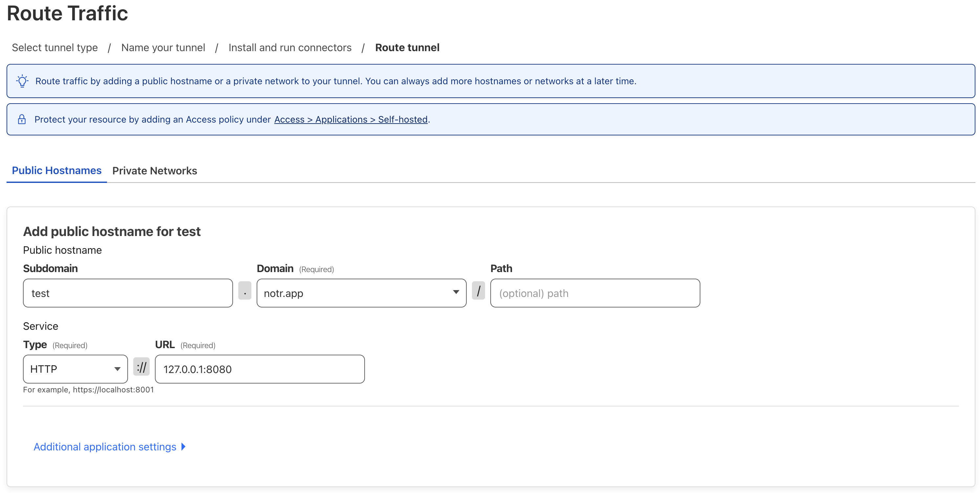Screen dimensions: 980x493
Task: Click the test subdomain text field
Action: 128,293
